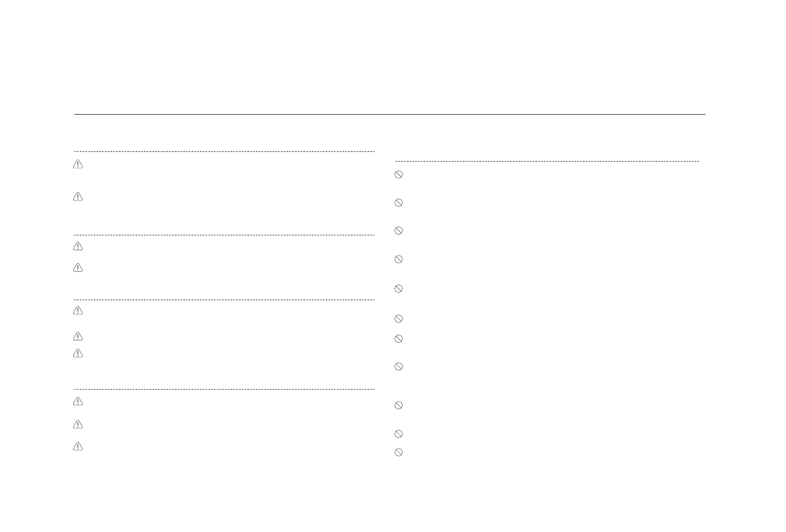Click the eighth prohibition icon in the right column
The width and height of the screenshot is (786, 532).
pyautogui.click(x=399, y=367)
